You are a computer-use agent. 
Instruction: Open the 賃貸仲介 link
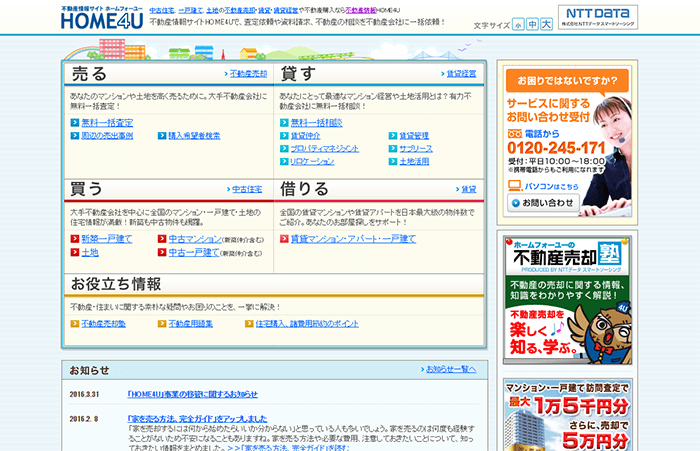305,136
